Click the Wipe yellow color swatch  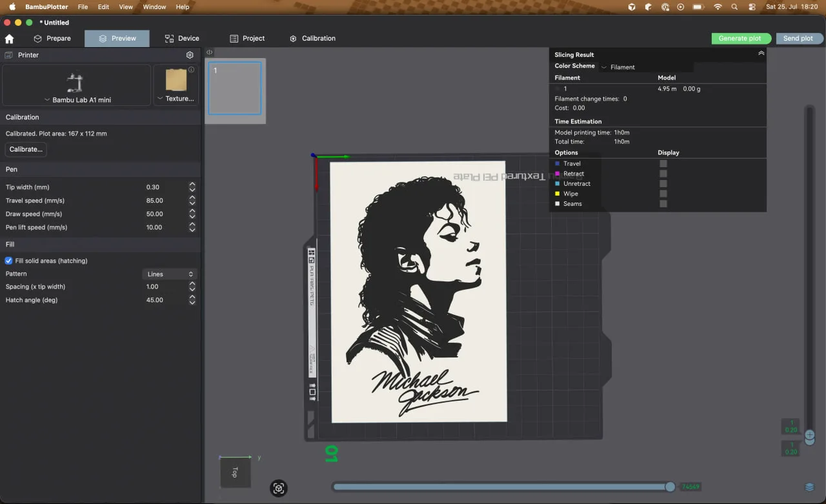[x=558, y=194]
